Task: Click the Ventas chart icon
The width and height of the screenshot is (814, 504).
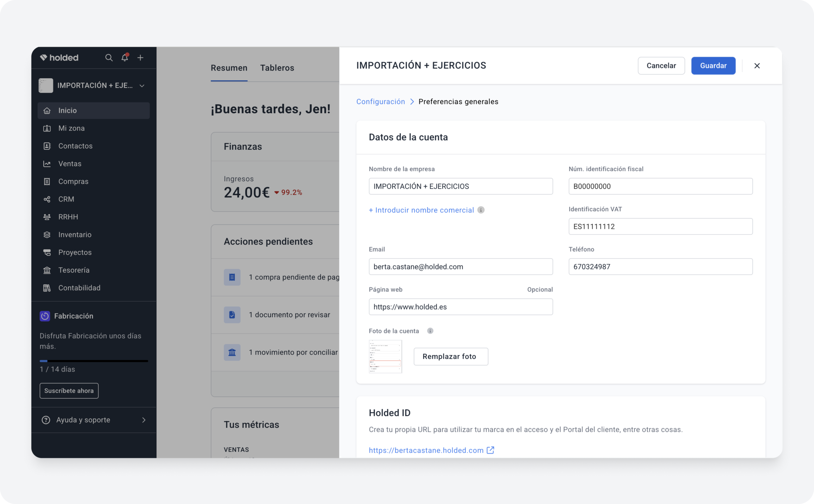Action: point(47,164)
